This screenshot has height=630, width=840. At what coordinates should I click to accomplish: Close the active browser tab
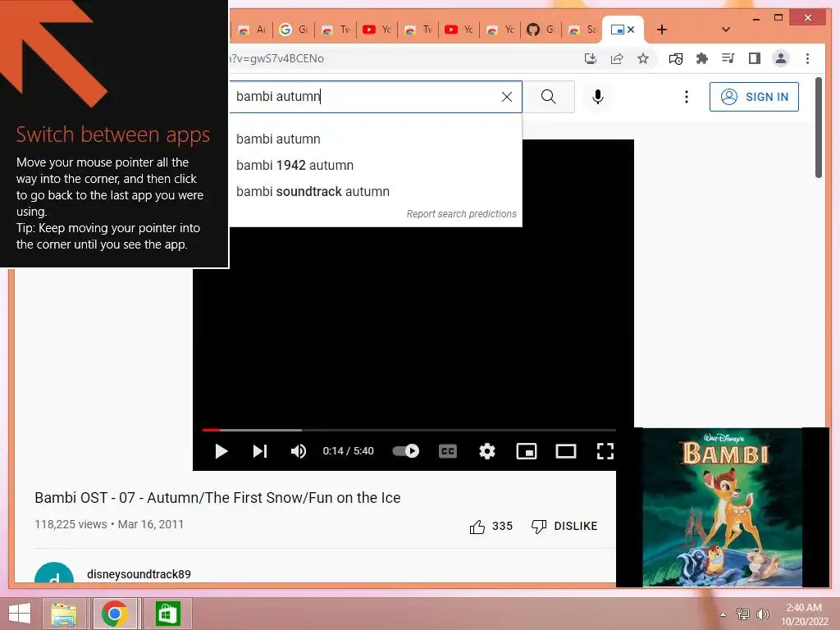631,30
